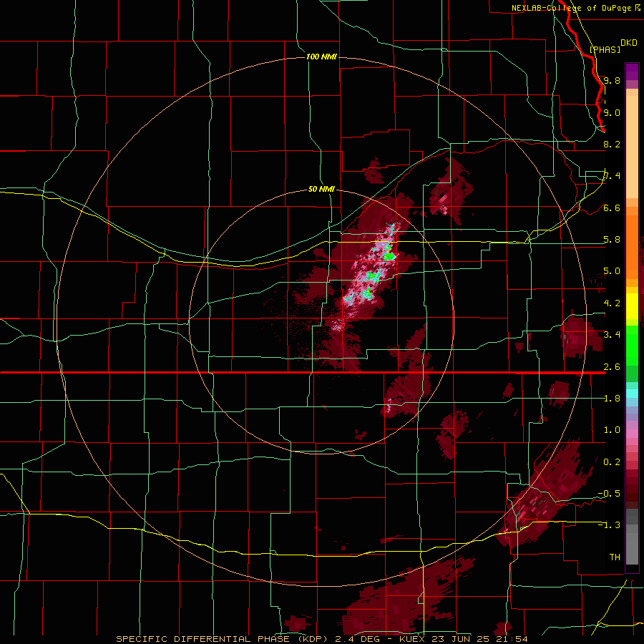Pick the bright green segment of the color bar
Image resolution: width=644 pixels, height=644 pixels.
632,347
